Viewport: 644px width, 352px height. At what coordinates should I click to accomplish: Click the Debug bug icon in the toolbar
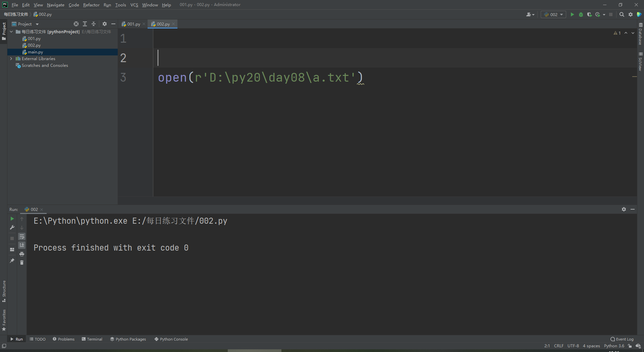click(581, 14)
